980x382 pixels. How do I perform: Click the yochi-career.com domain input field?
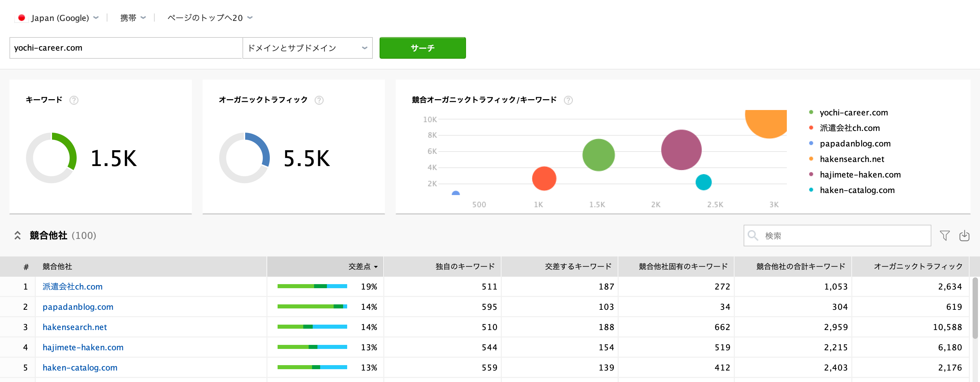pos(126,48)
